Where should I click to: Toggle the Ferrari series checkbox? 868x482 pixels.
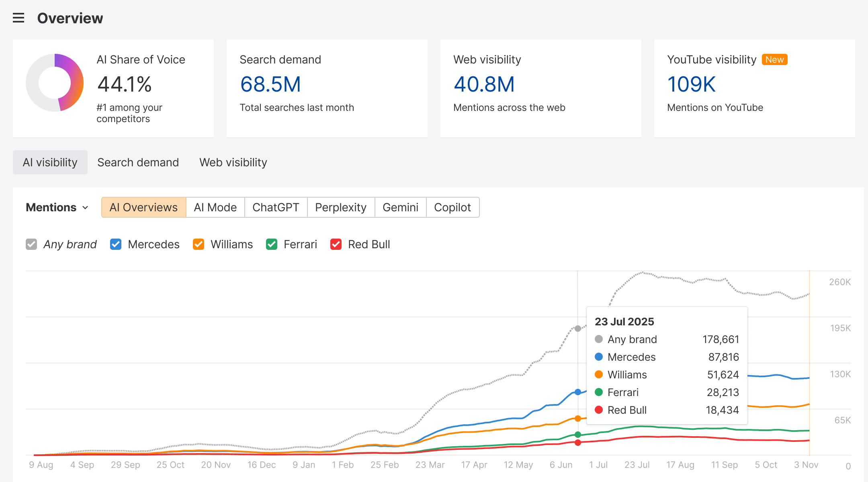point(272,244)
